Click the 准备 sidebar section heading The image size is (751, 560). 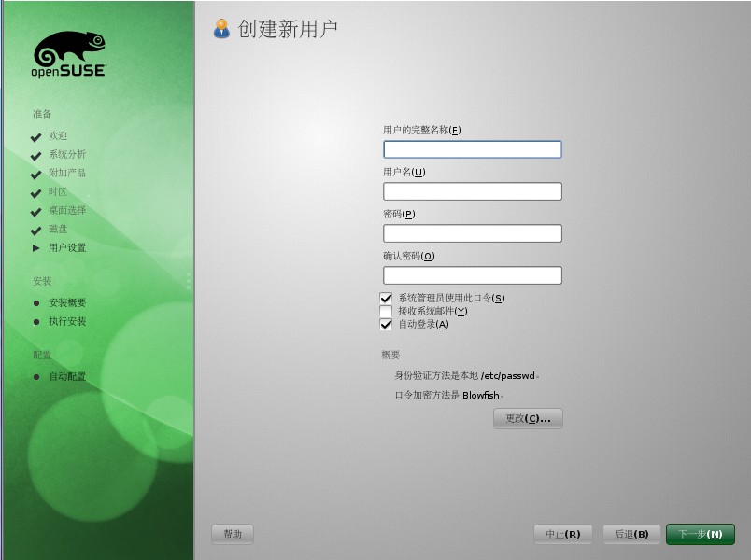[x=42, y=114]
